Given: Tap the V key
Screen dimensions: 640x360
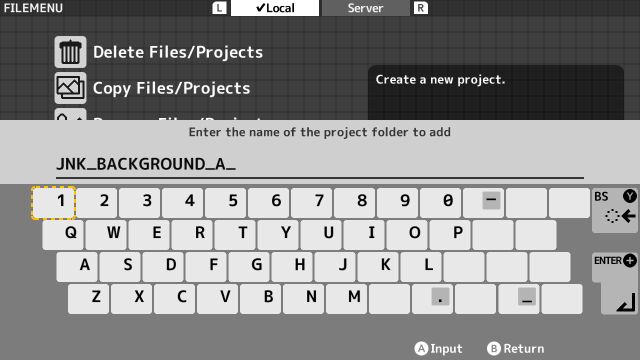Looking at the screenshot, I should 218,299.
